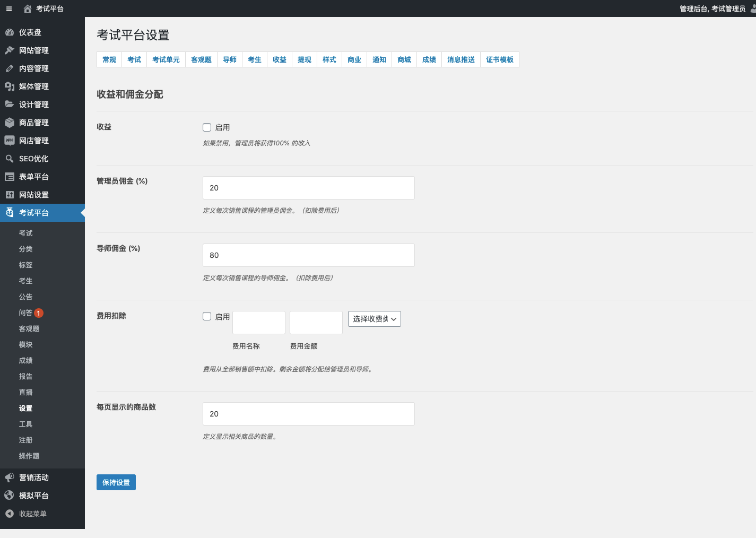Image resolution: width=756 pixels, height=538 pixels.
Task: Switch to the 考试 settings tab
Action: click(134, 59)
